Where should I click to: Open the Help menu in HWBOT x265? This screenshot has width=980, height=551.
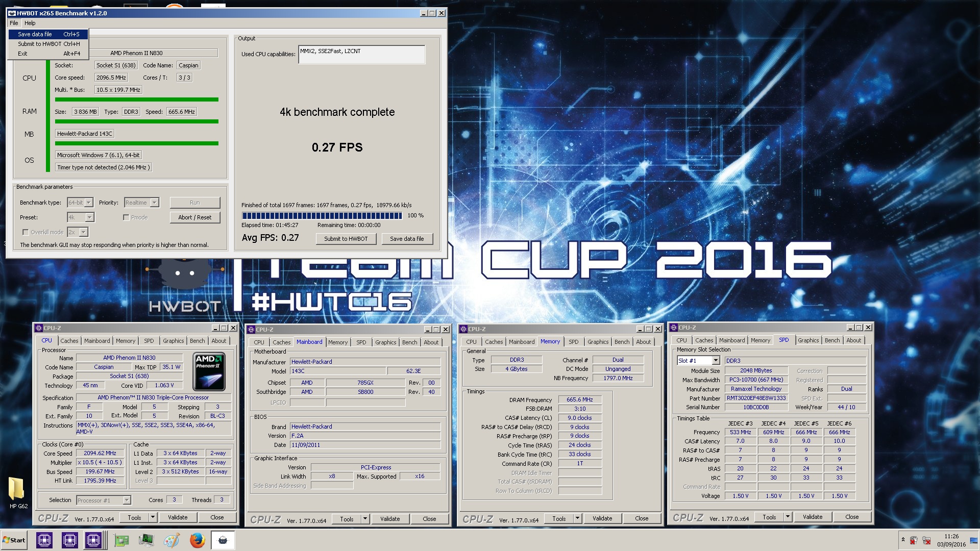[x=30, y=23]
